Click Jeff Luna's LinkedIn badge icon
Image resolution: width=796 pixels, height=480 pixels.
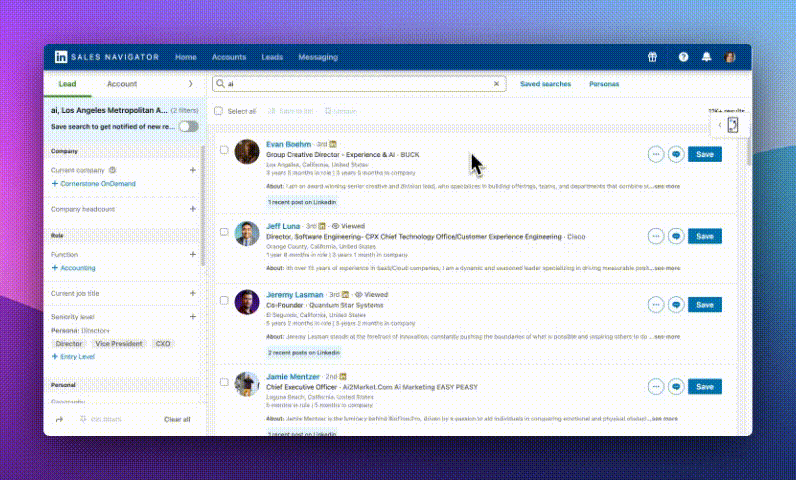(x=322, y=226)
